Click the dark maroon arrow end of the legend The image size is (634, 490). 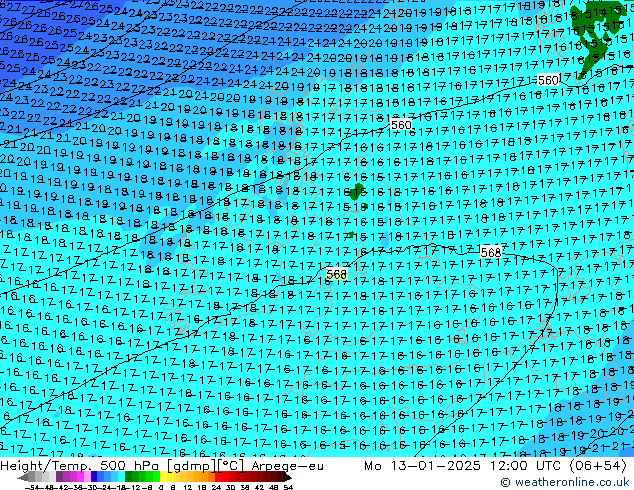(288, 477)
